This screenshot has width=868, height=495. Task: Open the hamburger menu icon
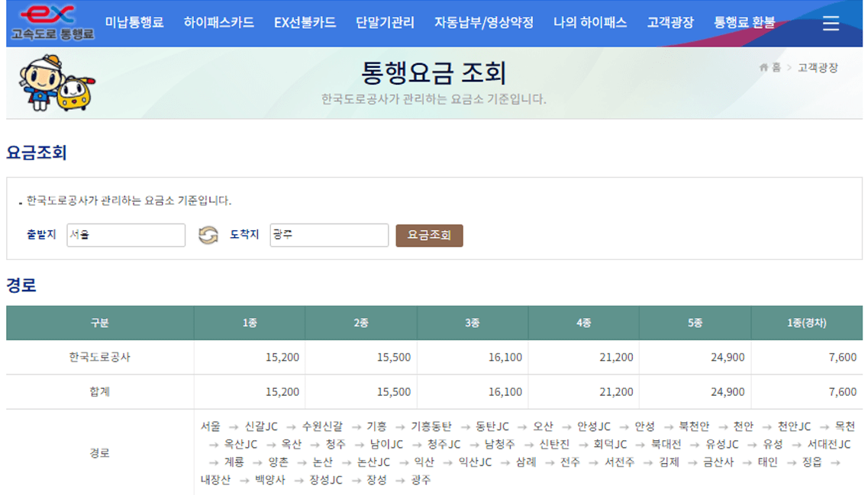tap(831, 23)
